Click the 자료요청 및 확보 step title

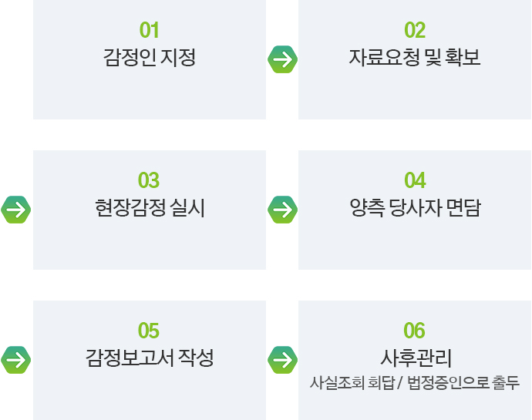(415, 57)
